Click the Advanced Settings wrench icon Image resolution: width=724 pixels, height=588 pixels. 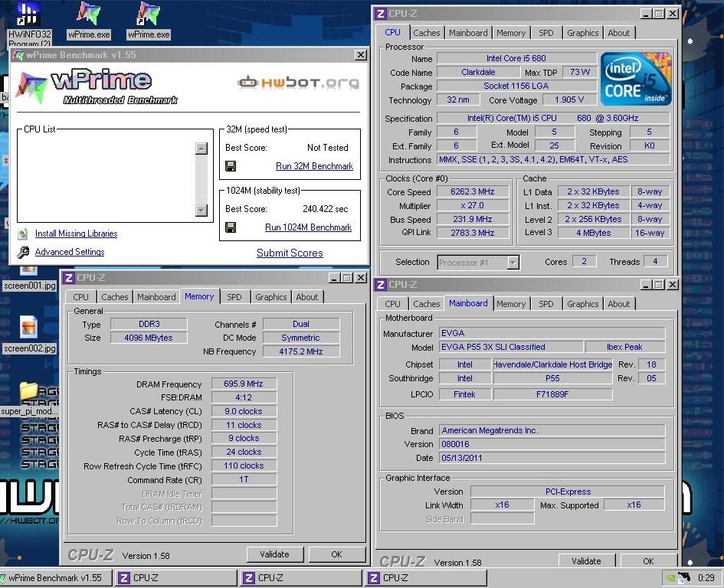point(23,252)
